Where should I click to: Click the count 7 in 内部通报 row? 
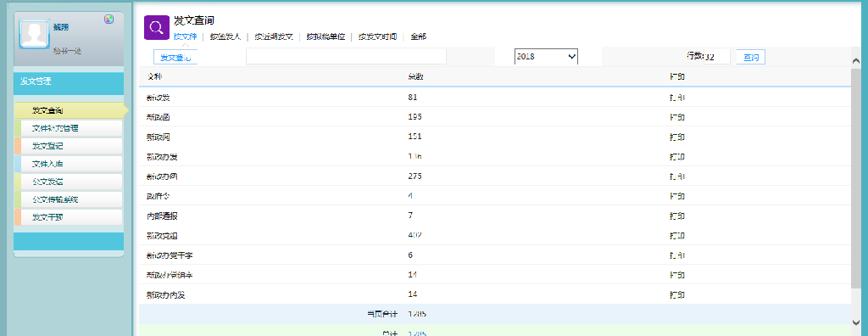coord(410,216)
